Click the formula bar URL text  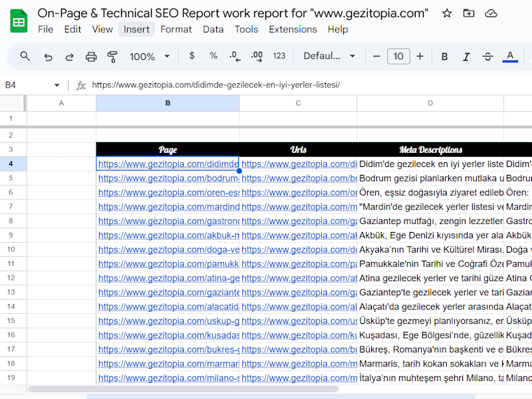tap(216, 85)
